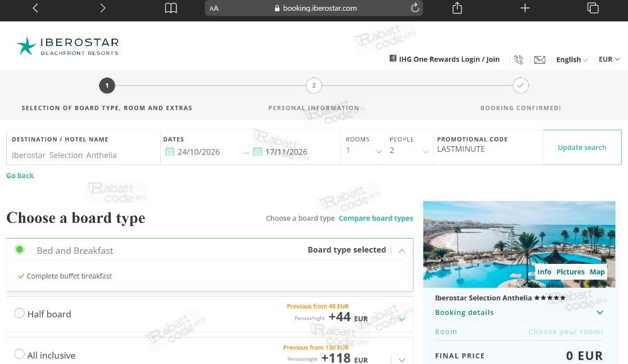Go forward with browser forward arrow
The height and width of the screenshot is (364, 628).
coord(103,8)
